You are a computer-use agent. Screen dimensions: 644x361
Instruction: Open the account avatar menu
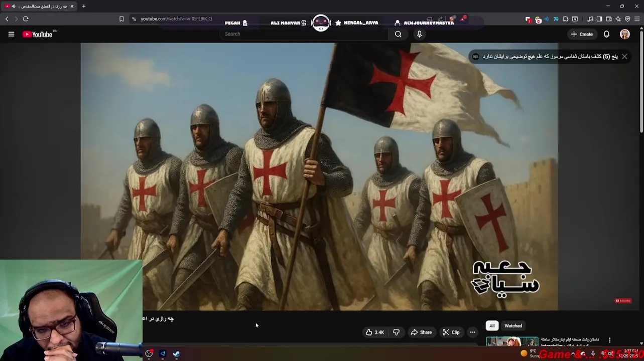click(x=625, y=34)
